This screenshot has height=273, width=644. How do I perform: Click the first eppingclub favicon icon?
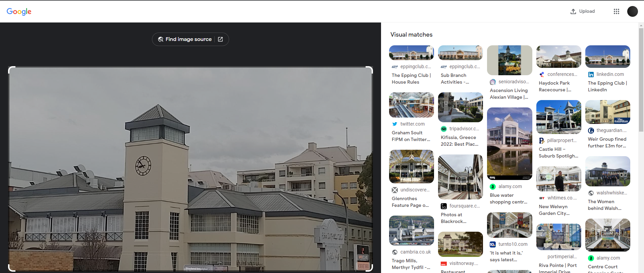click(395, 66)
